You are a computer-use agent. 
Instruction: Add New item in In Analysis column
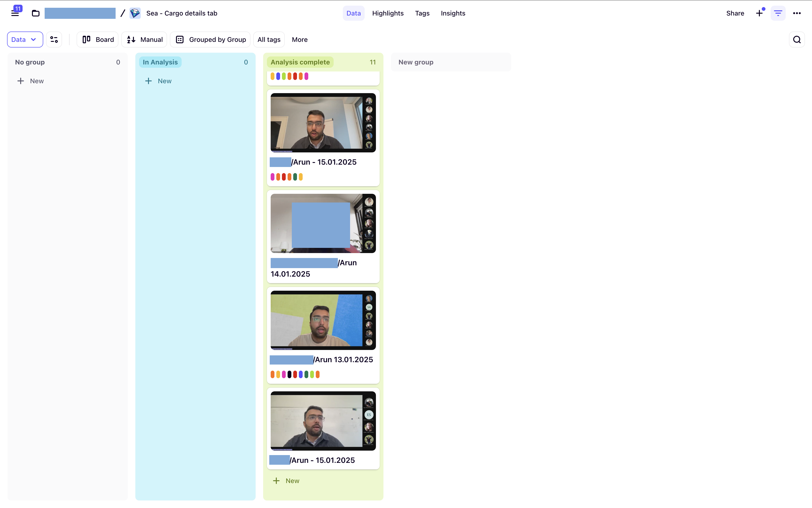pos(158,81)
